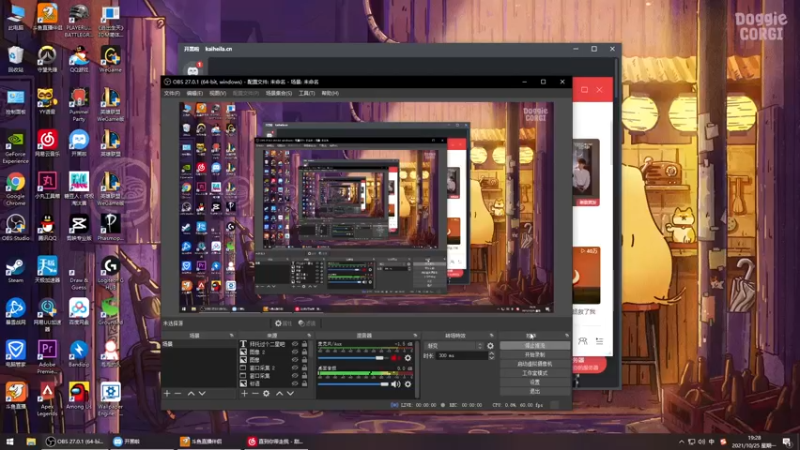Open GeForce Experience desktop shortcut

click(x=15, y=147)
